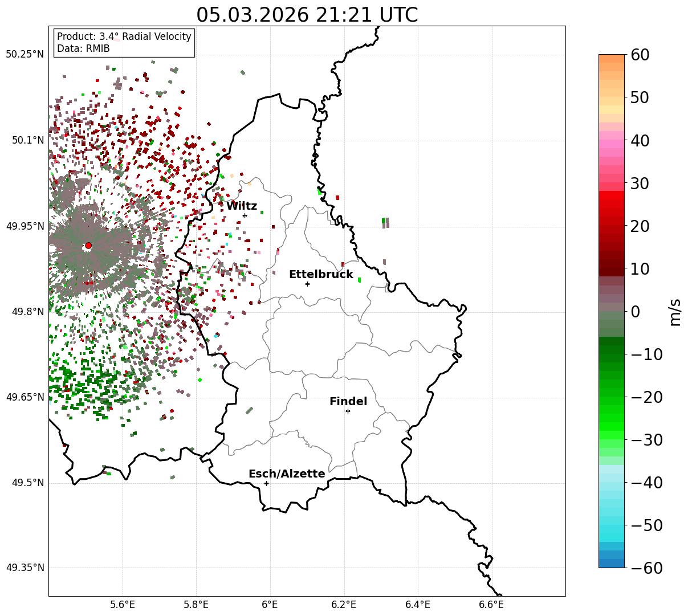
Task: Click the 6.4°E longitude label
Action: coord(418,605)
